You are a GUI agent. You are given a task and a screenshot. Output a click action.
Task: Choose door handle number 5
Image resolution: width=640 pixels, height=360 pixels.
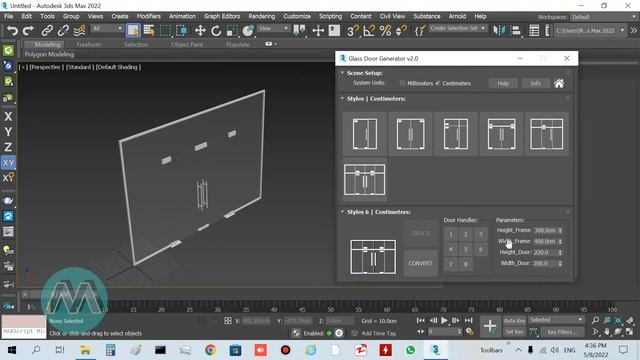[x=466, y=249]
